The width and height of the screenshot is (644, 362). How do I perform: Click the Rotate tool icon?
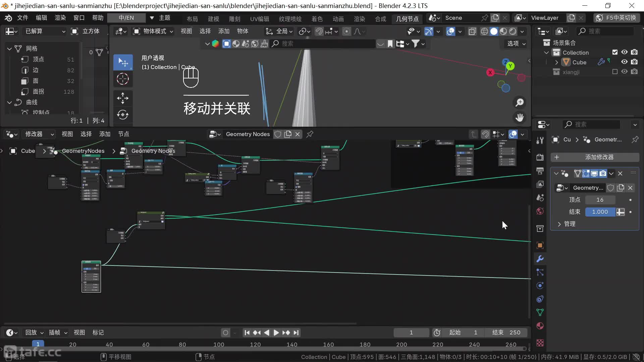click(123, 115)
